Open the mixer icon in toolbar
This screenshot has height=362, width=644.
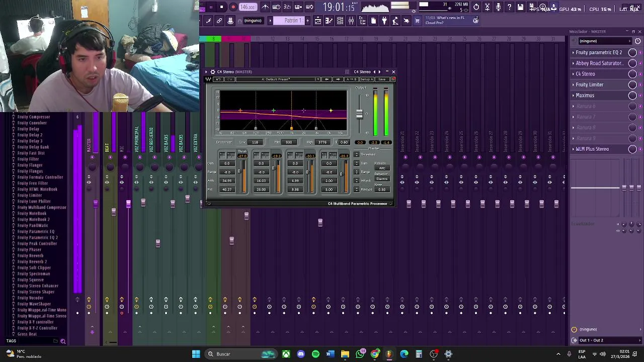coord(351,21)
